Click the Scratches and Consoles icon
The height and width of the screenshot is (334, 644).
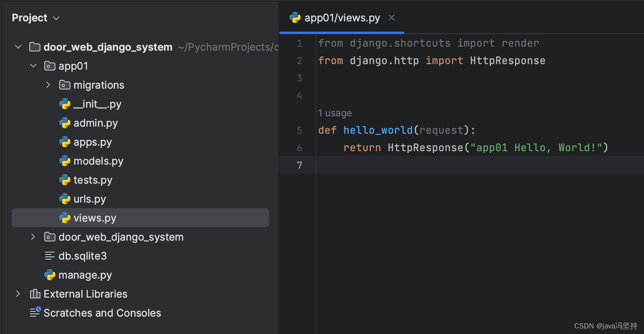click(35, 312)
